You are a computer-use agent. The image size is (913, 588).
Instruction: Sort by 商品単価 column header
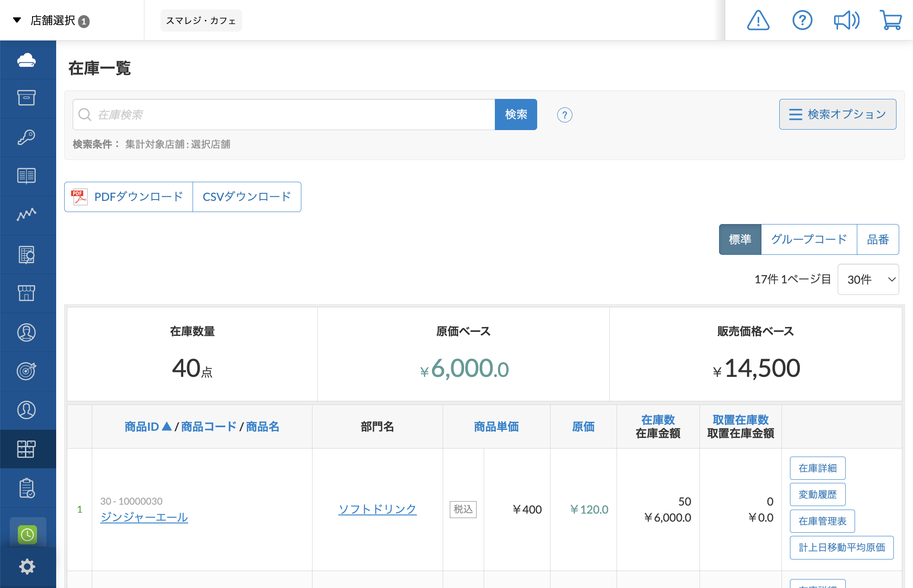click(x=496, y=427)
